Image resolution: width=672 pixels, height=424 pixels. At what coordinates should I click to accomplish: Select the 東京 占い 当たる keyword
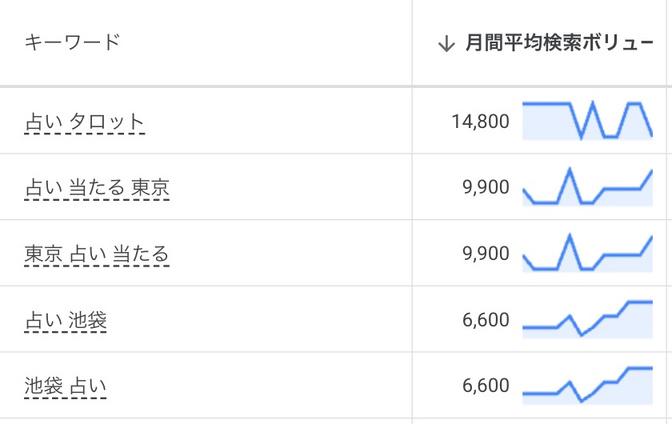[97, 254]
